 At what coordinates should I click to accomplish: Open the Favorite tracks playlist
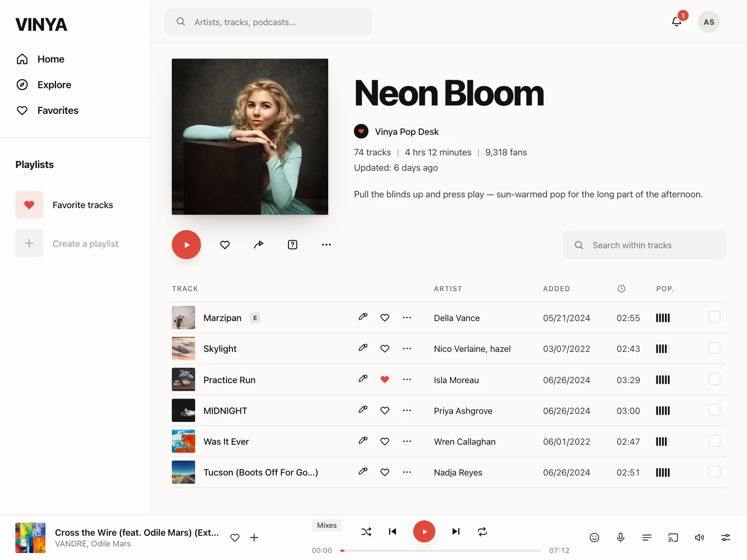(64, 205)
